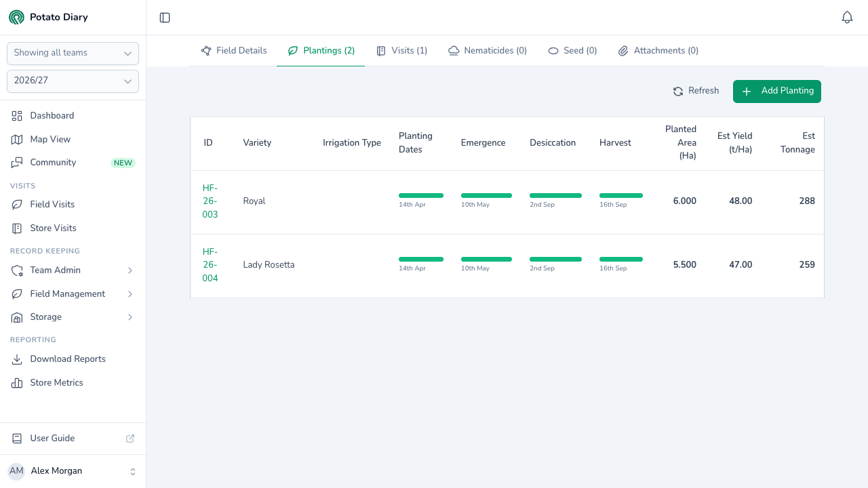Open the 2026/27 season dropdown
This screenshot has height=488, width=868.
point(73,81)
